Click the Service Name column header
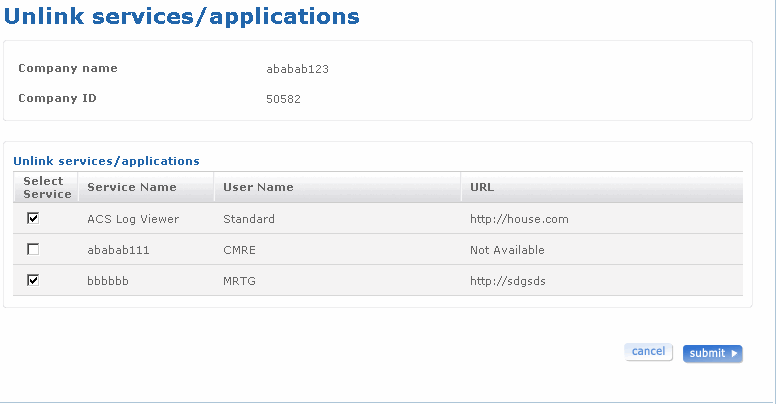 point(146,187)
